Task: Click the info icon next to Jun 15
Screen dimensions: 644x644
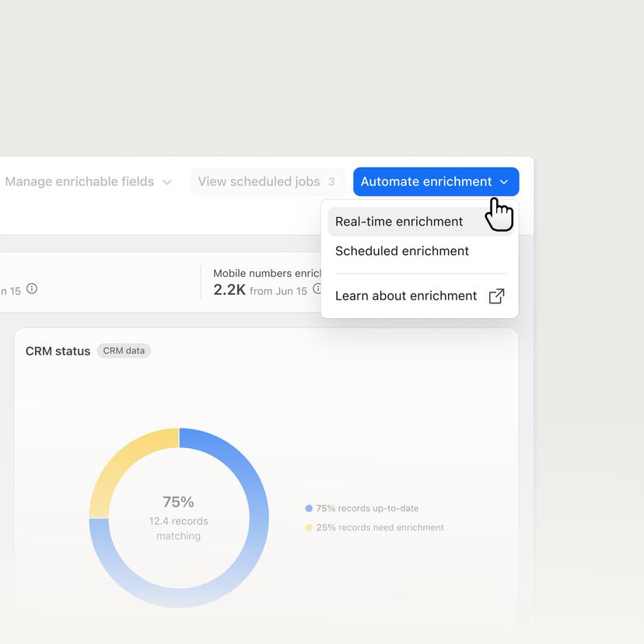Action: pos(31,289)
